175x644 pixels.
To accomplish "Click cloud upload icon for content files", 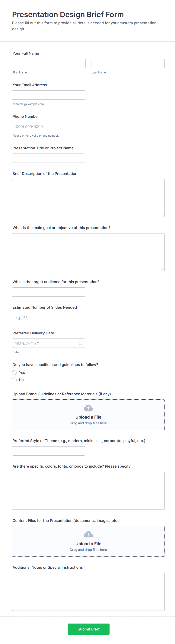I will click(88, 534).
